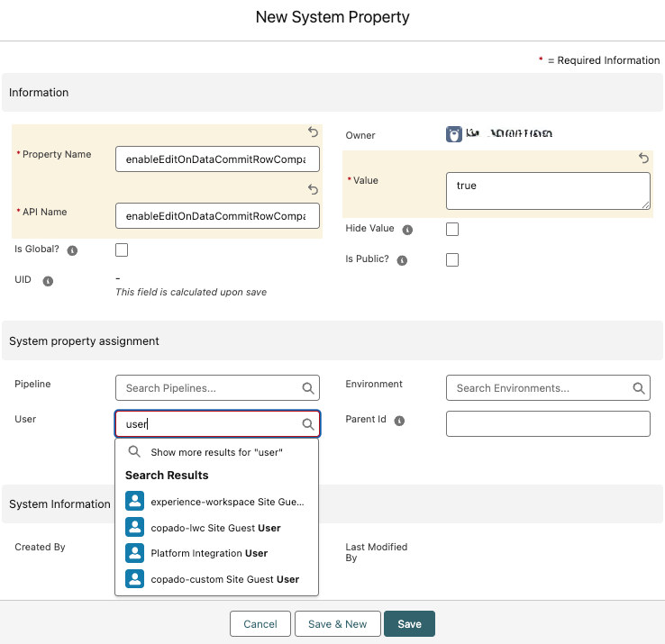665x644 pixels.
Task: Click the Parent Id input field
Action: coord(548,423)
